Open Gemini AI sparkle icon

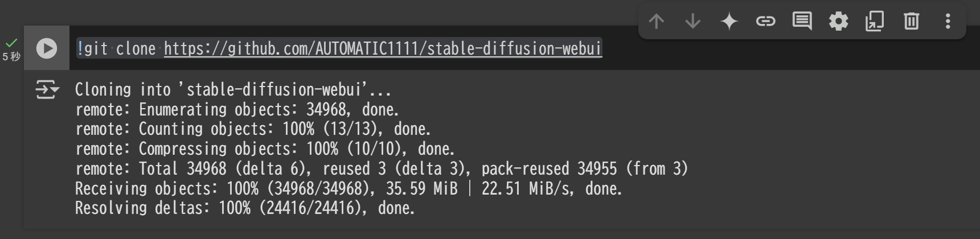coord(729,22)
